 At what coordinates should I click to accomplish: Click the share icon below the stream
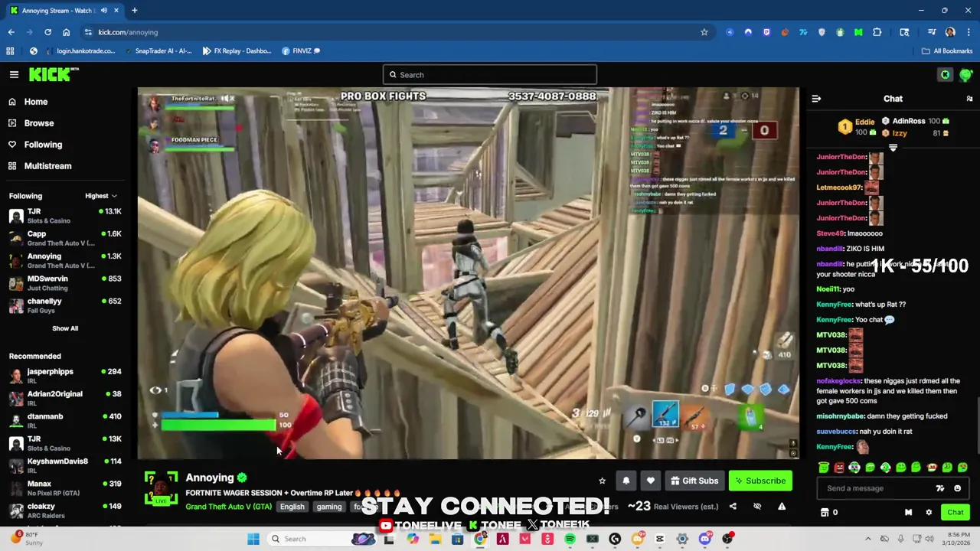click(x=733, y=506)
